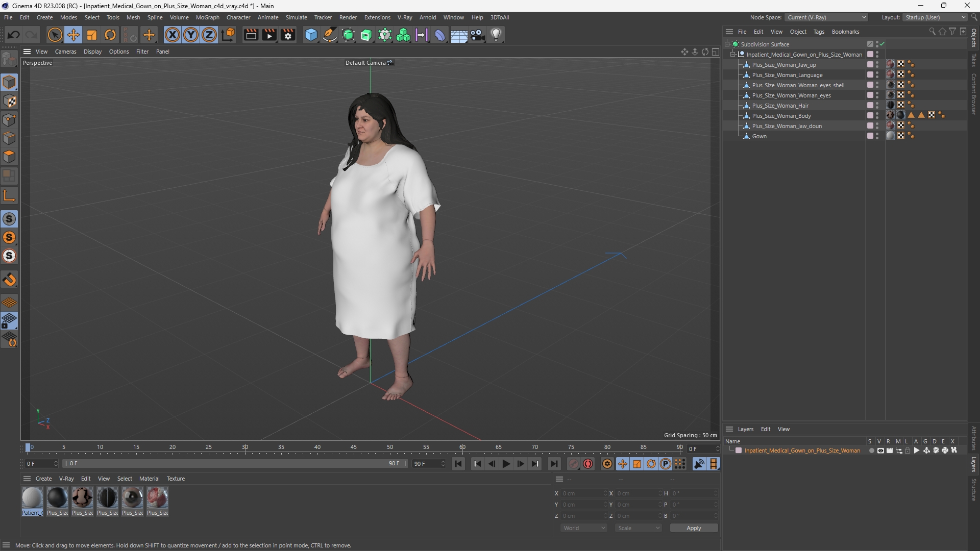This screenshot has width=980, height=551.
Task: Toggle visibility dots for Plus_Size_Woman_Hair
Action: pyautogui.click(x=877, y=106)
